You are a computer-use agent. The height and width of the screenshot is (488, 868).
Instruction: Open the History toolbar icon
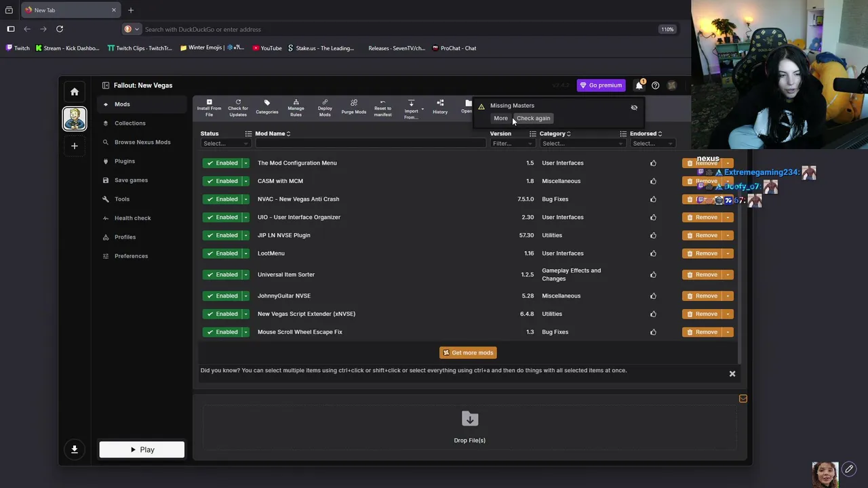440,107
